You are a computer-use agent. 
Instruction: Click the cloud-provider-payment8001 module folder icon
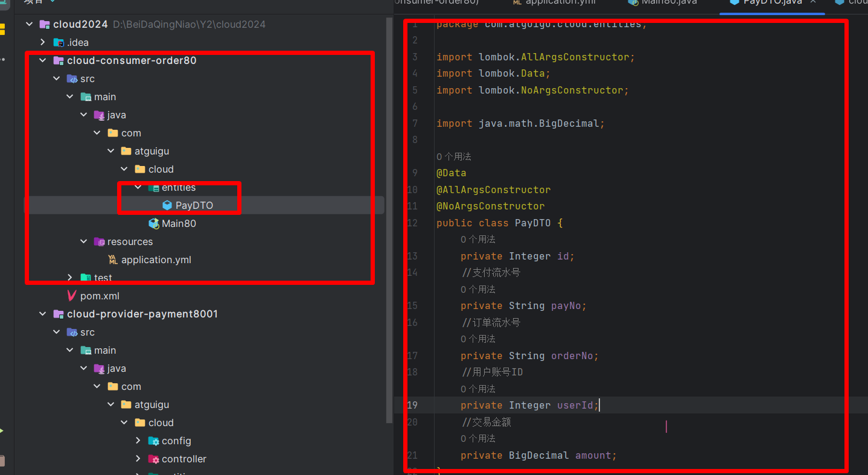pyautogui.click(x=59, y=314)
